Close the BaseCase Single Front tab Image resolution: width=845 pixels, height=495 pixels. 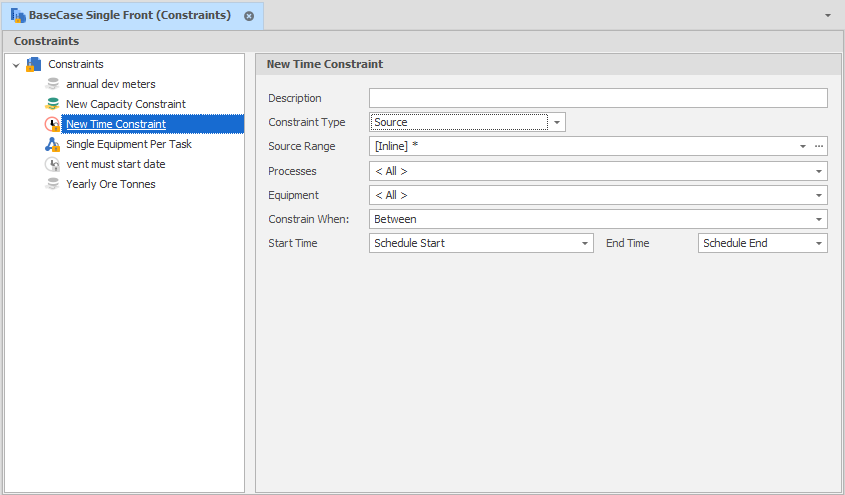(x=249, y=16)
